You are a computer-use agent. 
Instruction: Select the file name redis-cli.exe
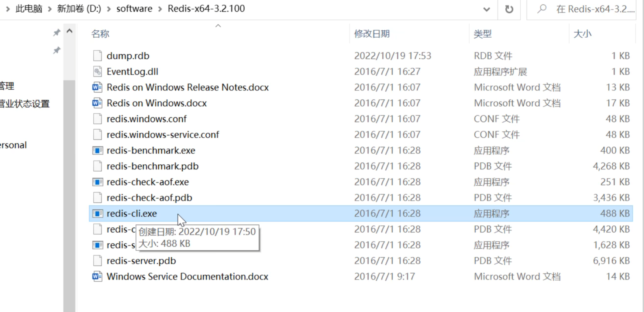[132, 213]
